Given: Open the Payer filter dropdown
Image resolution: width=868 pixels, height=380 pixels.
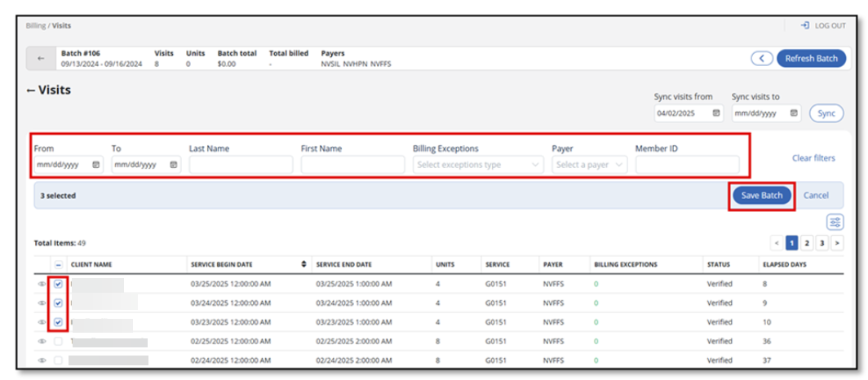Looking at the screenshot, I should point(589,165).
